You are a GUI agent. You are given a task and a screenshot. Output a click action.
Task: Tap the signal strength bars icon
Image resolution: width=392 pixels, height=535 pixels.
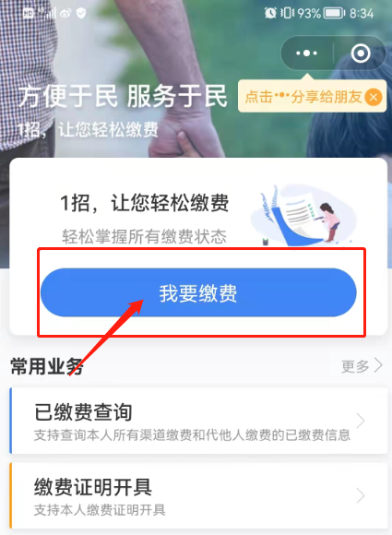click(49, 13)
